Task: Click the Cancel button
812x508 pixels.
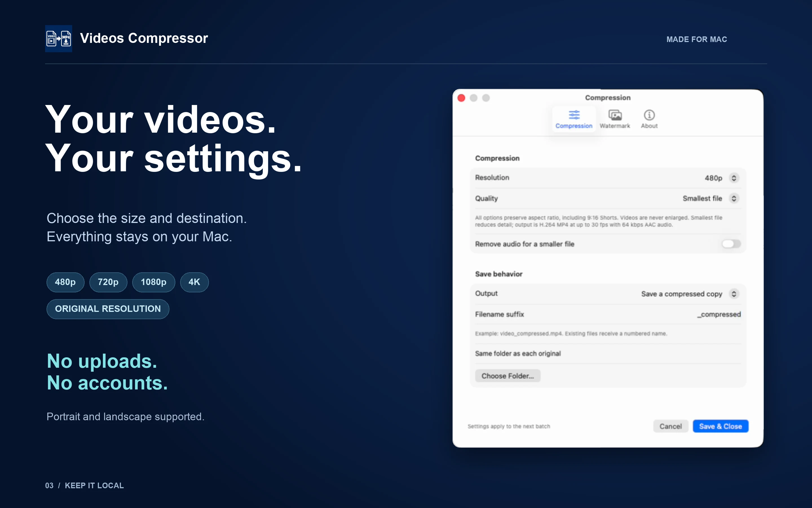Action: [x=670, y=426]
